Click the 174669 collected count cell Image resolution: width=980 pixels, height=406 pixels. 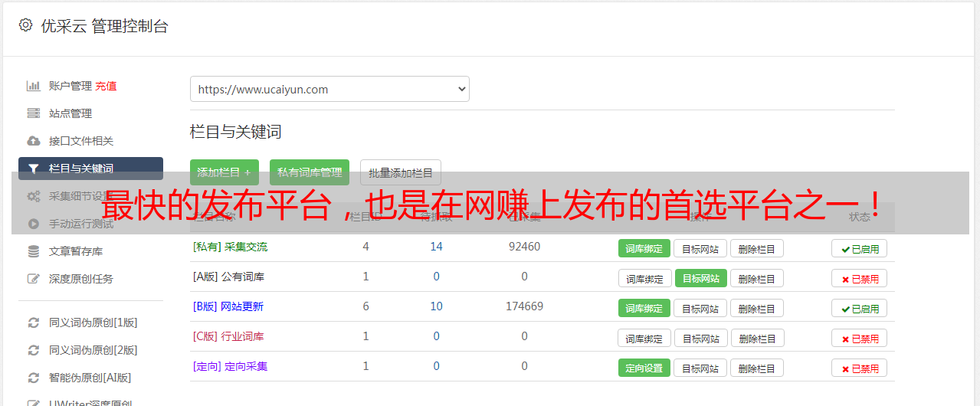click(524, 306)
